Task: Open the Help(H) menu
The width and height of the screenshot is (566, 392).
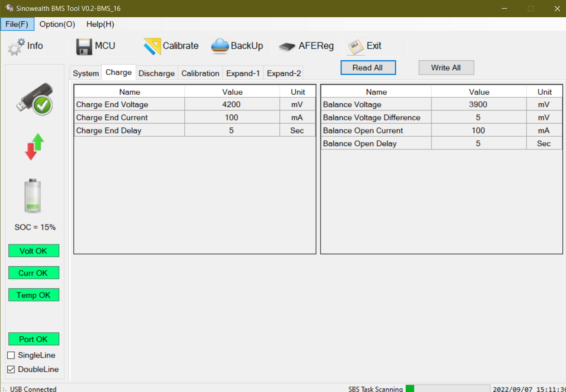Action: click(x=100, y=24)
